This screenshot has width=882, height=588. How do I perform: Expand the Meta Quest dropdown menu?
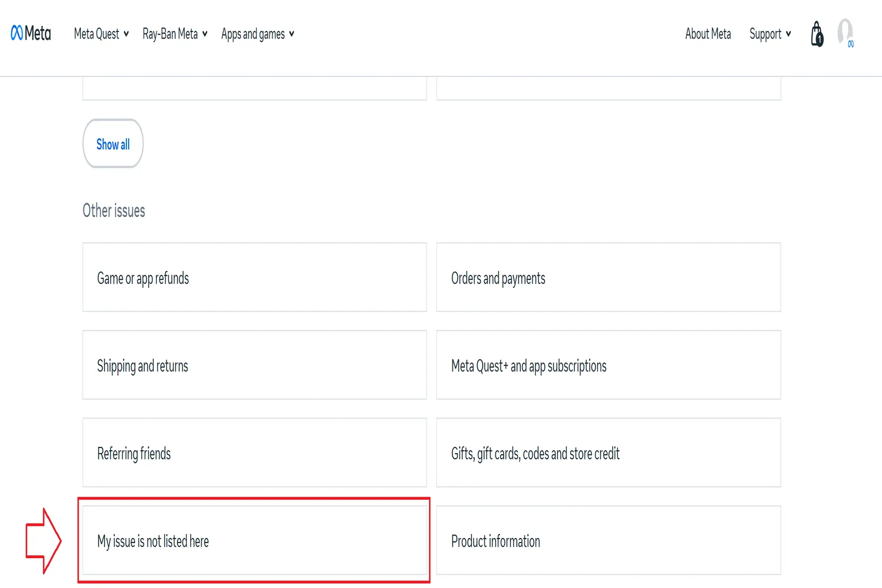[x=102, y=34]
